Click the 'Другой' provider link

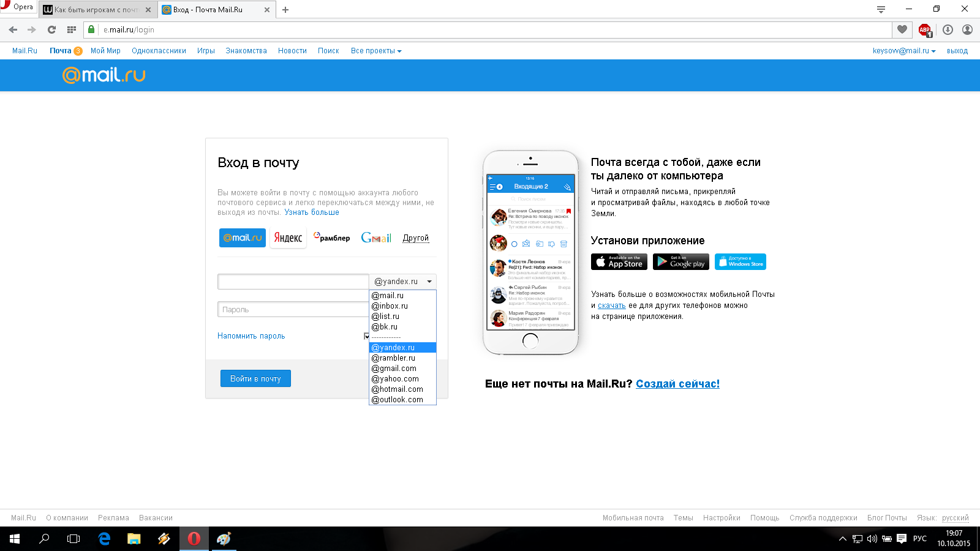416,238
